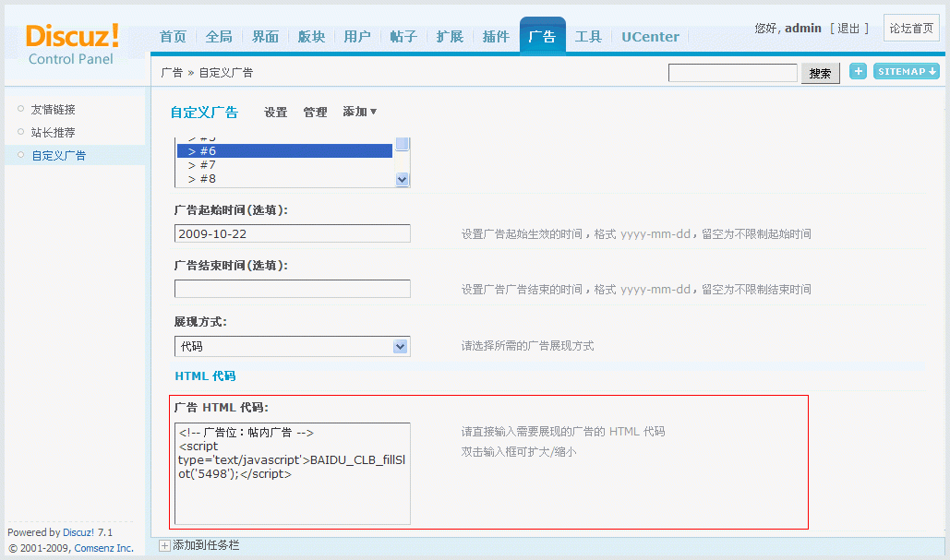Click the 广告 breadcrumb text
The width and height of the screenshot is (950, 560).
click(x=172, y=73)
